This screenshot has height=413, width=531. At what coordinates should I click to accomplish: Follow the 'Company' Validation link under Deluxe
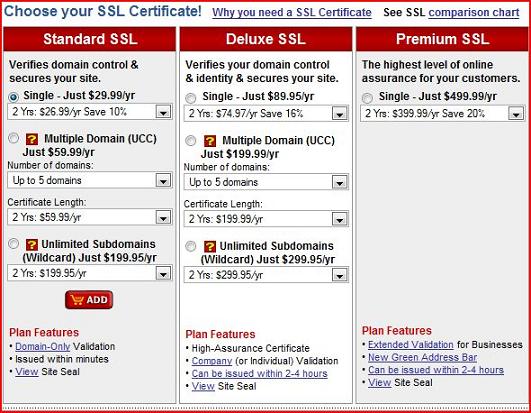point(212,361)
